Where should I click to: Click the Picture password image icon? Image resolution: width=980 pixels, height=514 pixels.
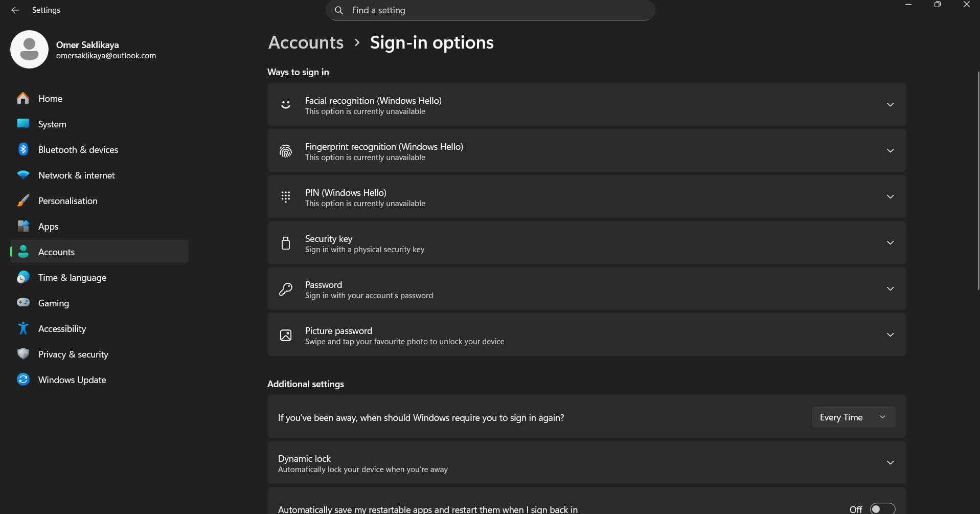tap(286, 335)
